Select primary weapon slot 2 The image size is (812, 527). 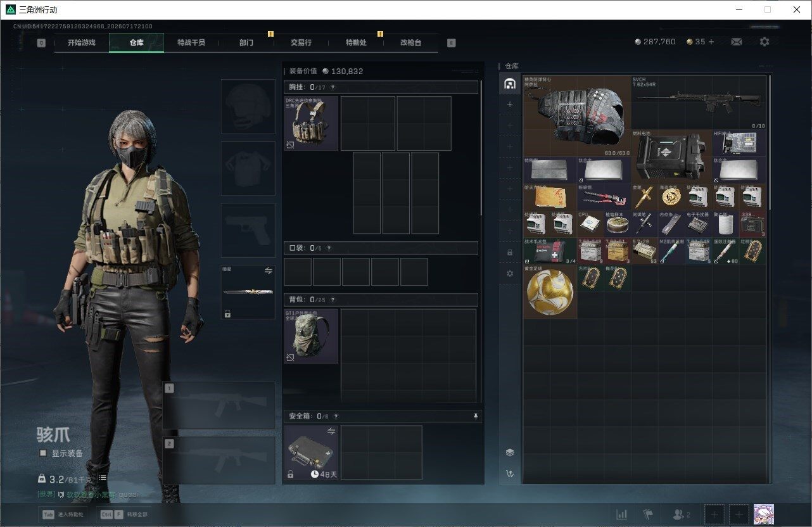[219, 460]
